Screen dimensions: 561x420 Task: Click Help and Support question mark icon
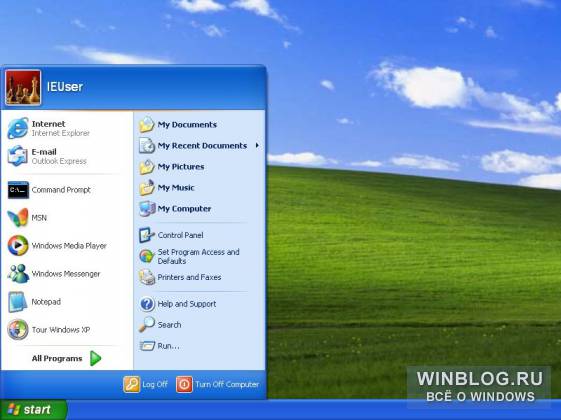pyautogui.click(x=147, y=304)
